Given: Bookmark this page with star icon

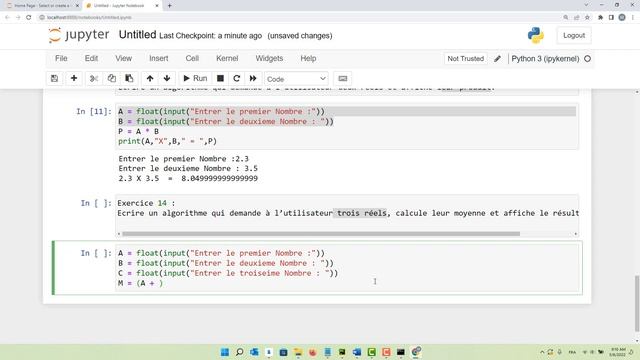Looking at the screenshot, I should pyautogui.click(x=587, y=18).
